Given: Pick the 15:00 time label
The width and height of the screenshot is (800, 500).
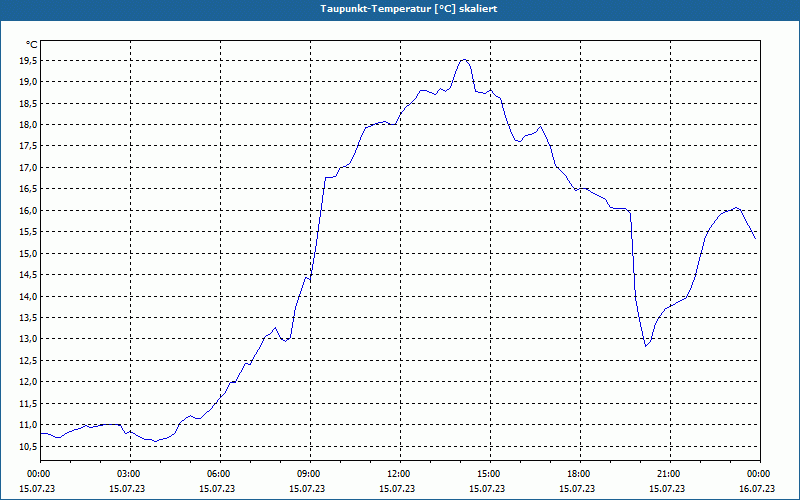Looking at the screenshot, I should click(x=487, y=474).
